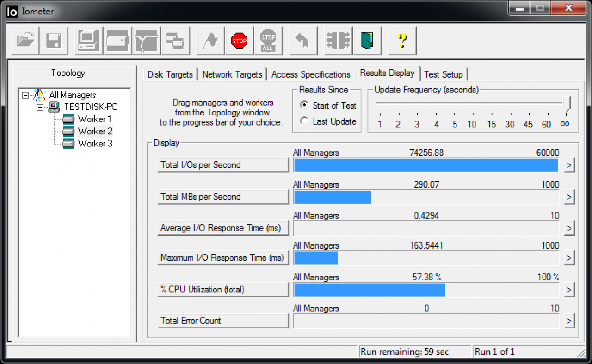Switch to the Disk Targets tab
The width and height of the screenshot is (592, 364).
coord(170,74)
